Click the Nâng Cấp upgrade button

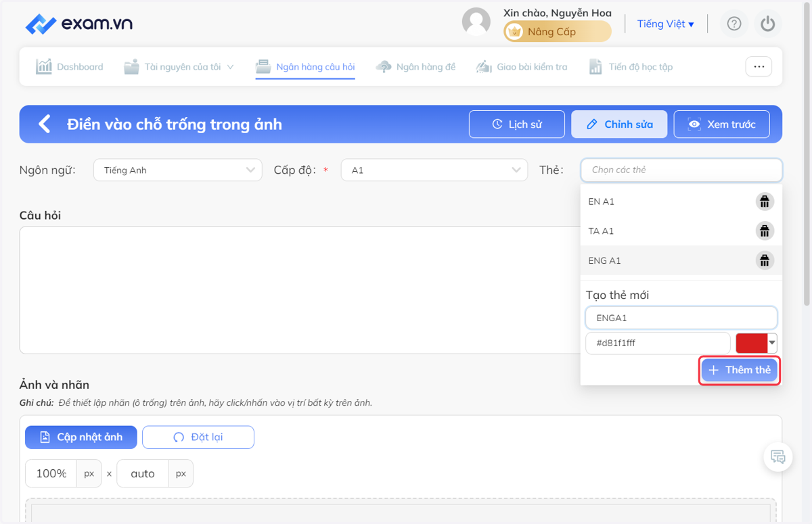tap(557, 31)
